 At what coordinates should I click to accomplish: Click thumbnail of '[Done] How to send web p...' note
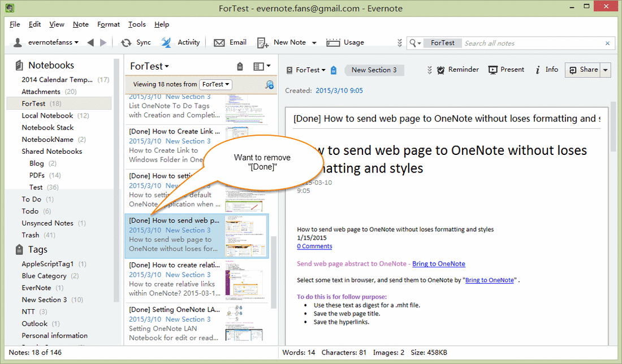click(x=247, y=236)
